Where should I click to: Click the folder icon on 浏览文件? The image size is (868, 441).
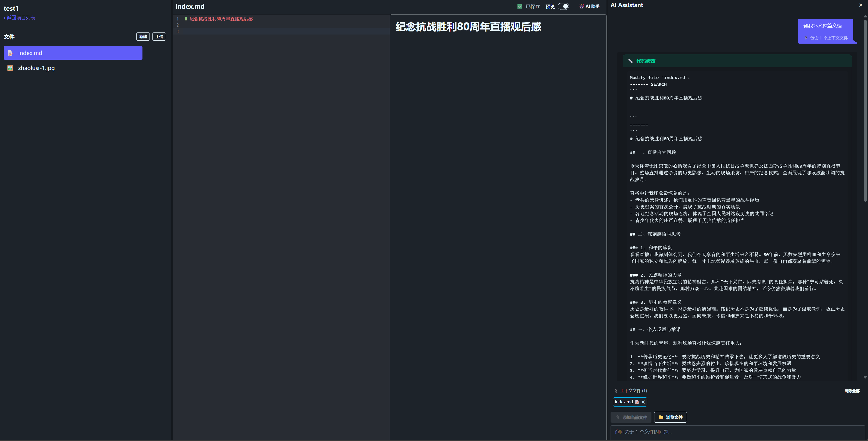[x=661, y=417]
